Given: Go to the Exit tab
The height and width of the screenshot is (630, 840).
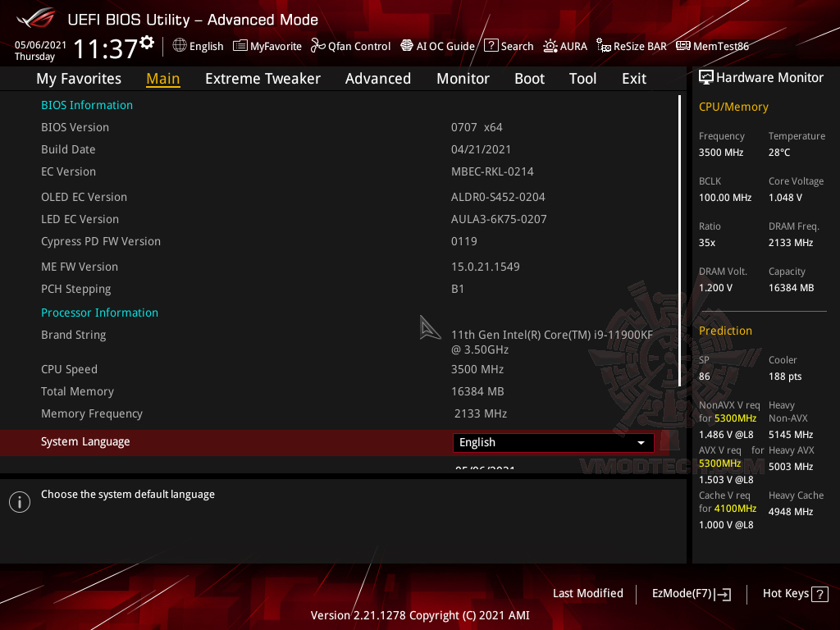Looking at the screenshot, I should pyautogui.click(x=634, y=79).
